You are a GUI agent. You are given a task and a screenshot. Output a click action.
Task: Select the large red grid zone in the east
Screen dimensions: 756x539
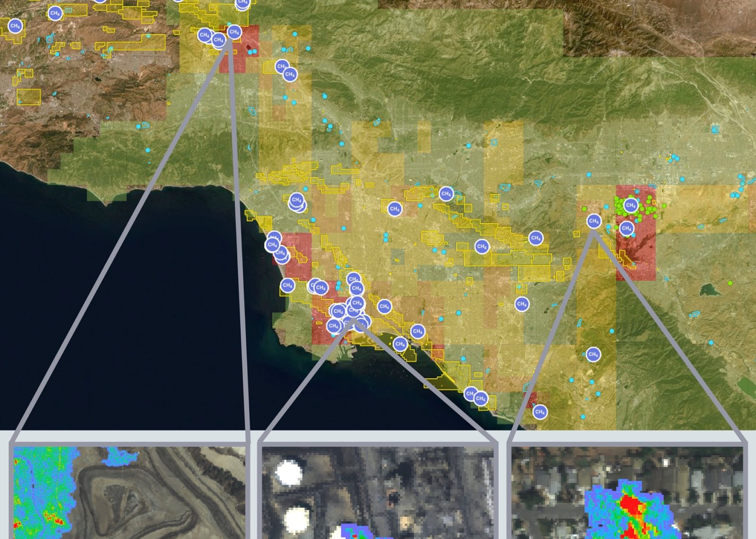click(636, 246)
